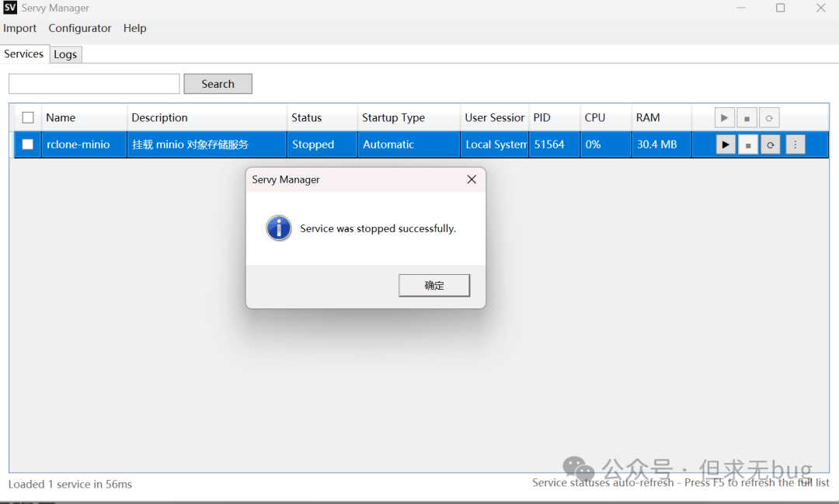
Task: Sort services by the Status column header
Action: pos(307,118)
